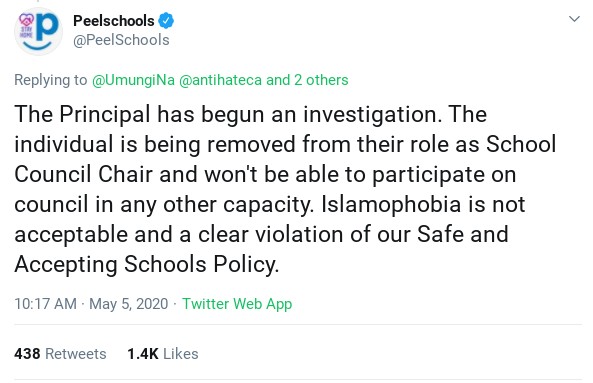The width and height of the screenshot is (593, 383).
Task: Click the 10:17 AM timestamp
Action: pos(45,304)
